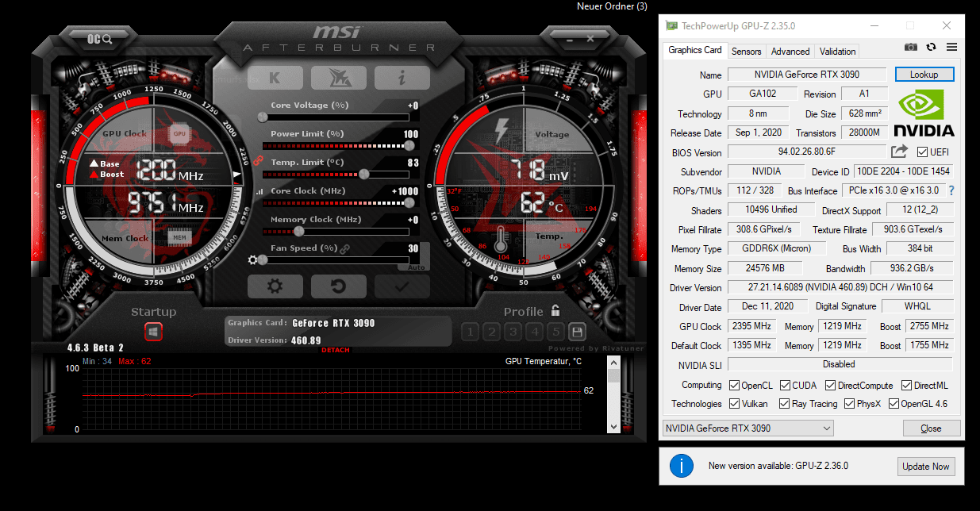980x511 pixels.
Task: Toggle power and temp limit link icon
Action: click(257, 160)
